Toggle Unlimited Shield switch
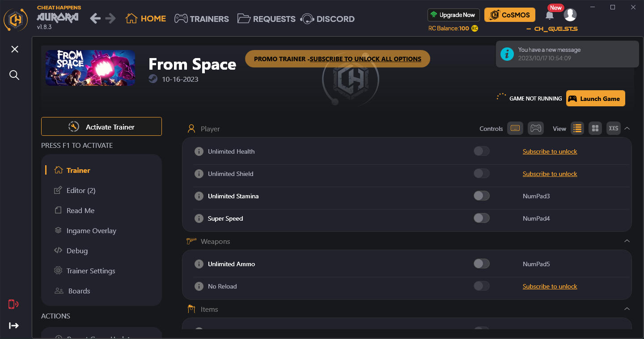 [x=482, y=173]
